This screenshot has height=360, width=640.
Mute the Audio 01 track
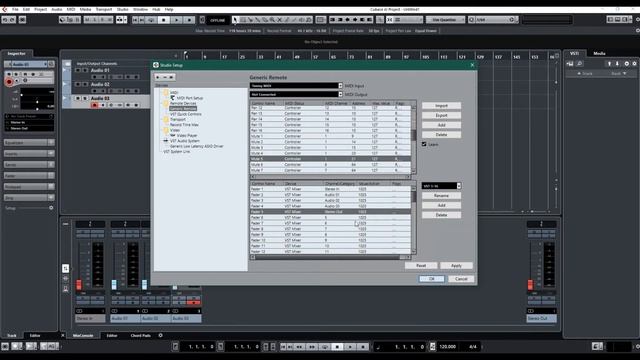tap(78, 71)
